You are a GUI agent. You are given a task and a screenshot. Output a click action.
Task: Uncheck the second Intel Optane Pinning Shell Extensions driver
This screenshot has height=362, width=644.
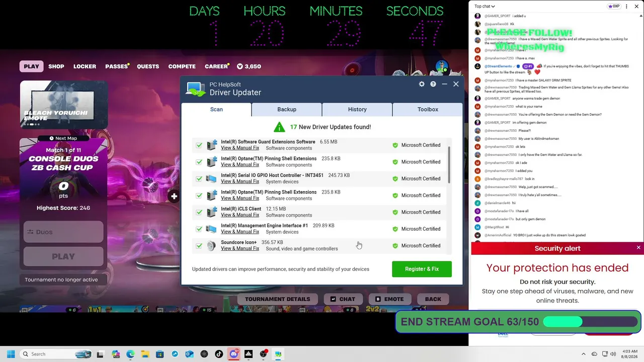point(199,196)
